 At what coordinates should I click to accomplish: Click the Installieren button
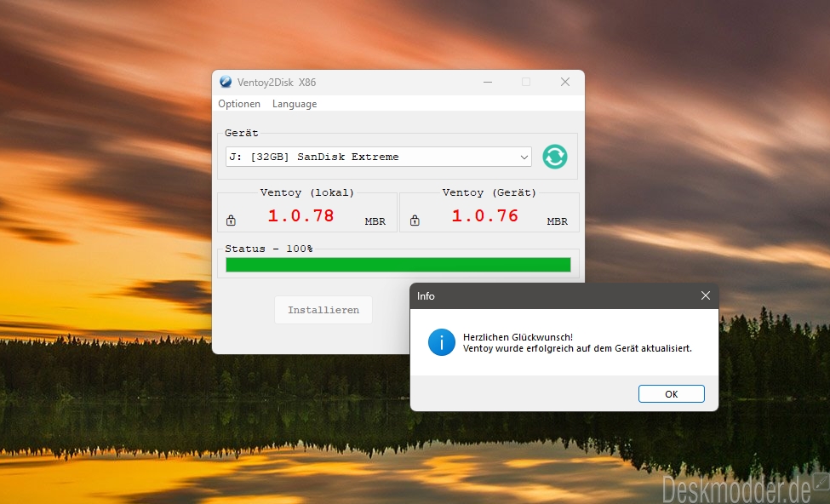click(x=323, y=310)
